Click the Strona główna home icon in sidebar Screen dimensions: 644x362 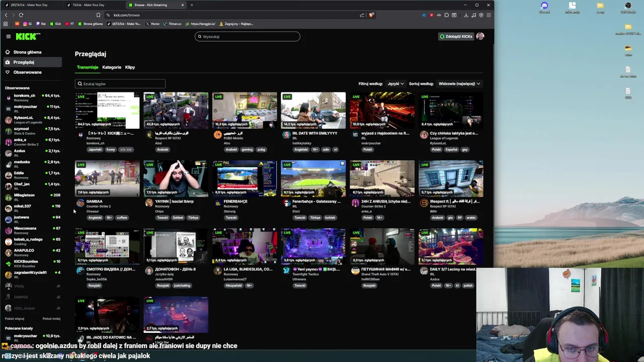(8, 52)
